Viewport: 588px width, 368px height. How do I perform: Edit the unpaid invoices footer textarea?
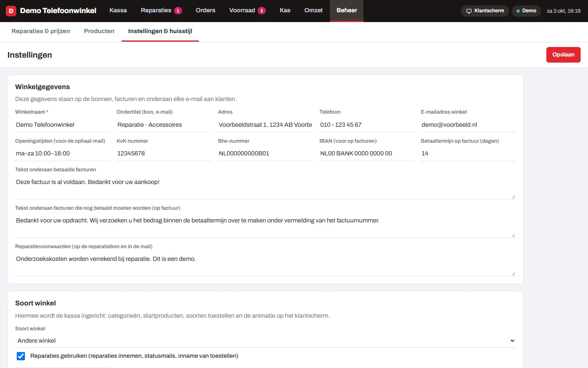(x=265, y=226)
